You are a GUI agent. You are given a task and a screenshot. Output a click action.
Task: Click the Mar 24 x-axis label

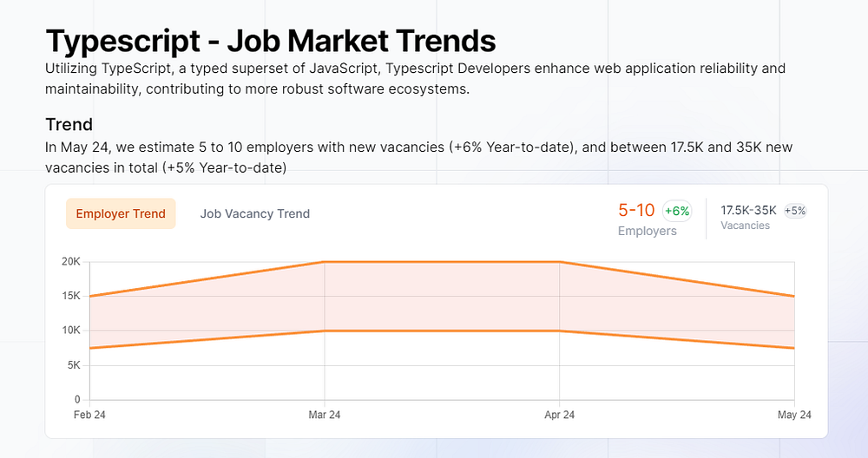325,415
